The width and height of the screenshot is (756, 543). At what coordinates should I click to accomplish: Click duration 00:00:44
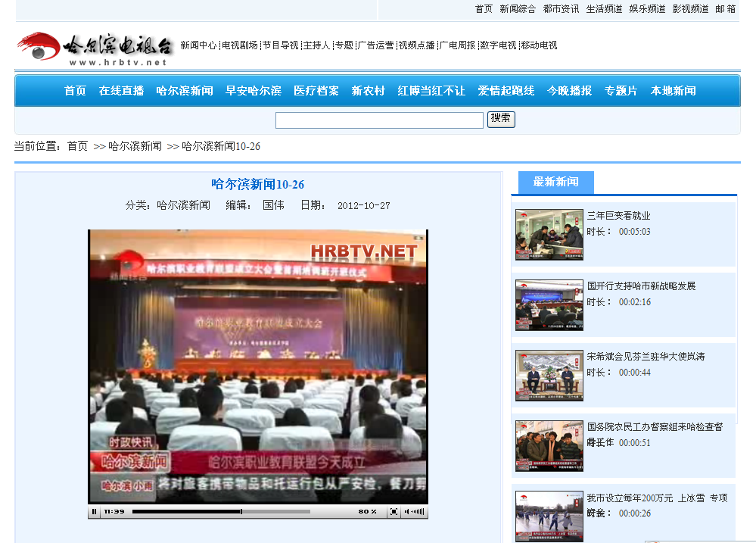634,373
